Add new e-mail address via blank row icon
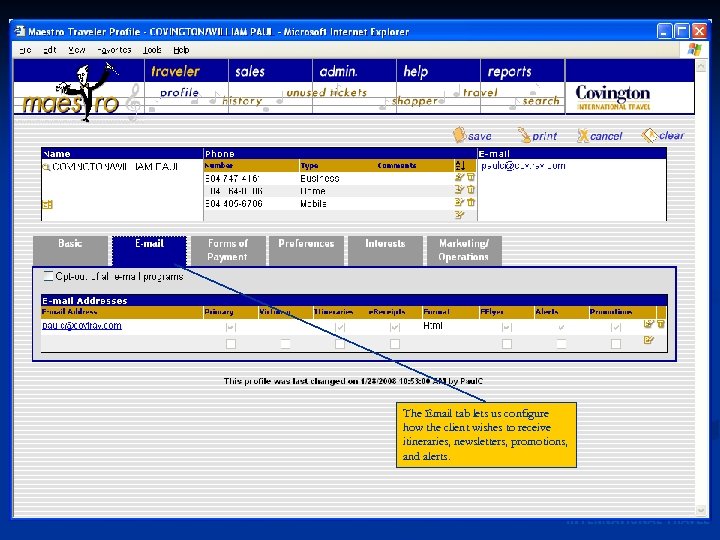This screenshot has height=540, width=720. click(648, 340)
